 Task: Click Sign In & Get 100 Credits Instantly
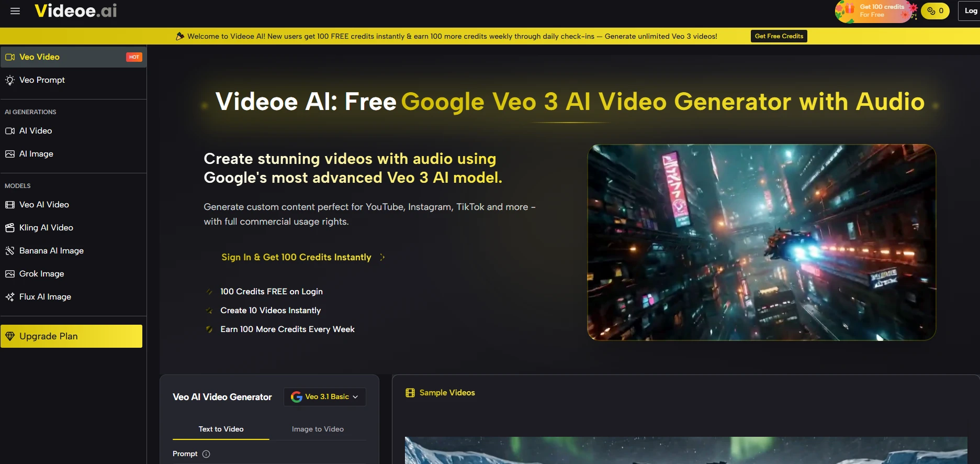(296, 257)
